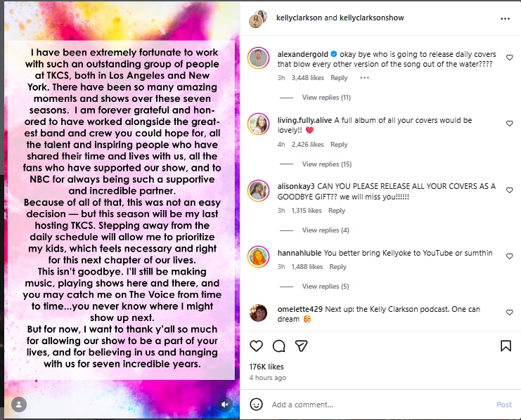Viewport: 521px width, 420px height.
Task: Open the more options menu in the post header
Action: click(x=505, y=18)
